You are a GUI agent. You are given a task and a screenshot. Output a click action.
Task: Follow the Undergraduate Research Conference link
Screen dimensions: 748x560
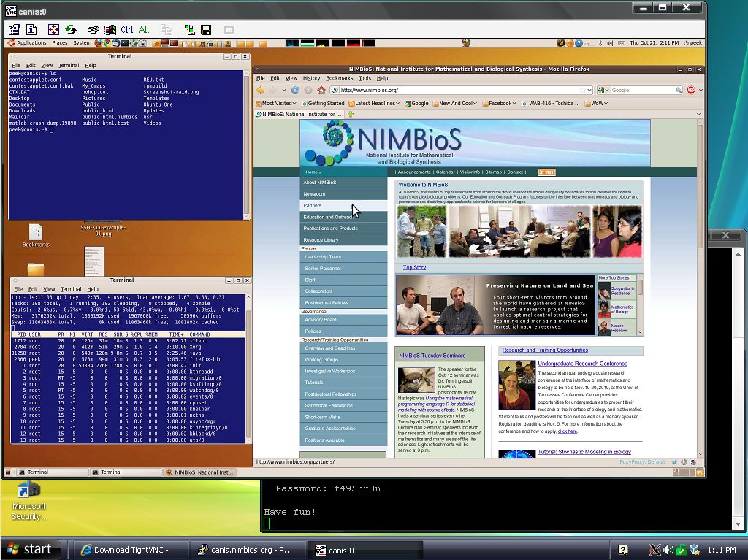click(582, 364)
